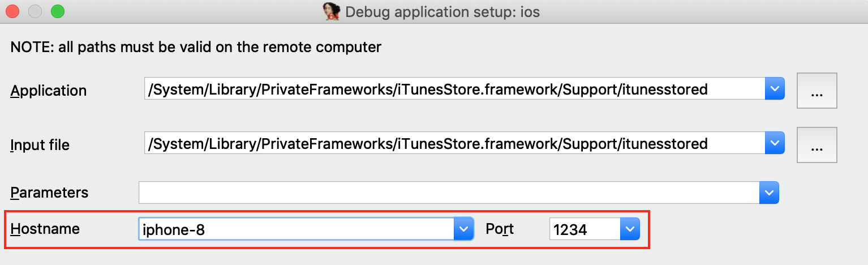Click the IDA icon in the title bar
The image size is (868, 265).
click(x=331, y=11)
